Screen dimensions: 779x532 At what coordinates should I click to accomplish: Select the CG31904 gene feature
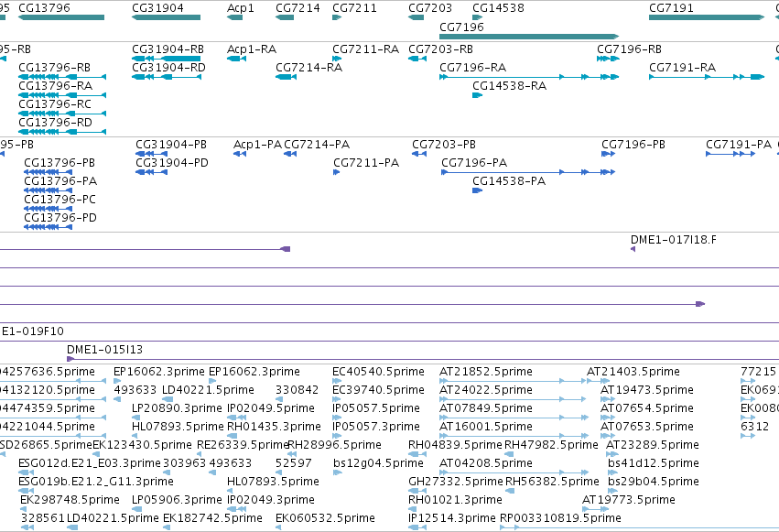coord(166,17)
